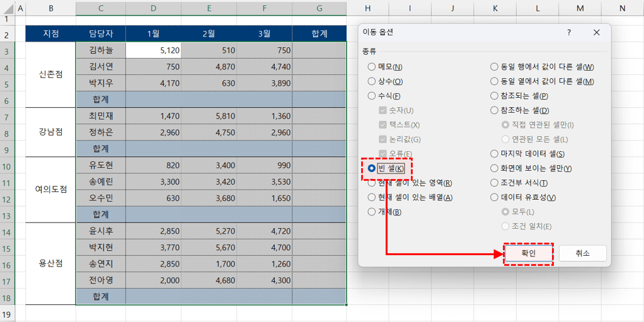This screenshot has height=322, width=644.
Task: Click cell containing 5,810
Action: coord(209,116)
